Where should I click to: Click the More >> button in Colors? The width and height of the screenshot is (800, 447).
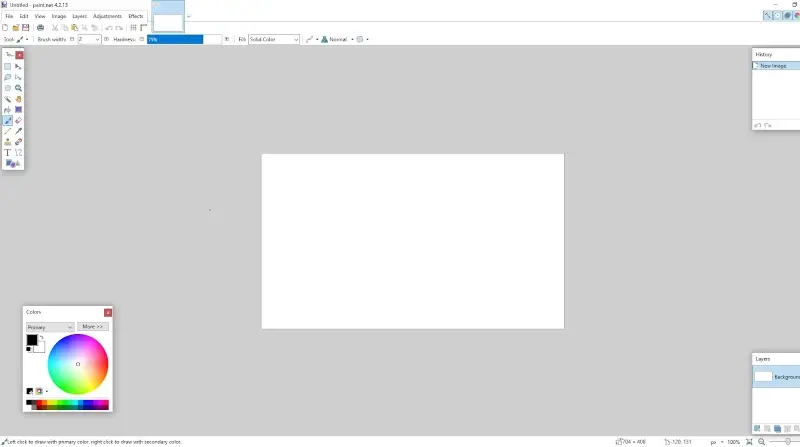(x=92, y=327)
